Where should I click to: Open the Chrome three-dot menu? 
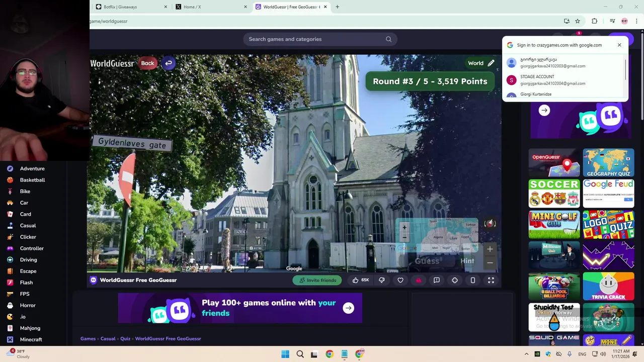637,21
